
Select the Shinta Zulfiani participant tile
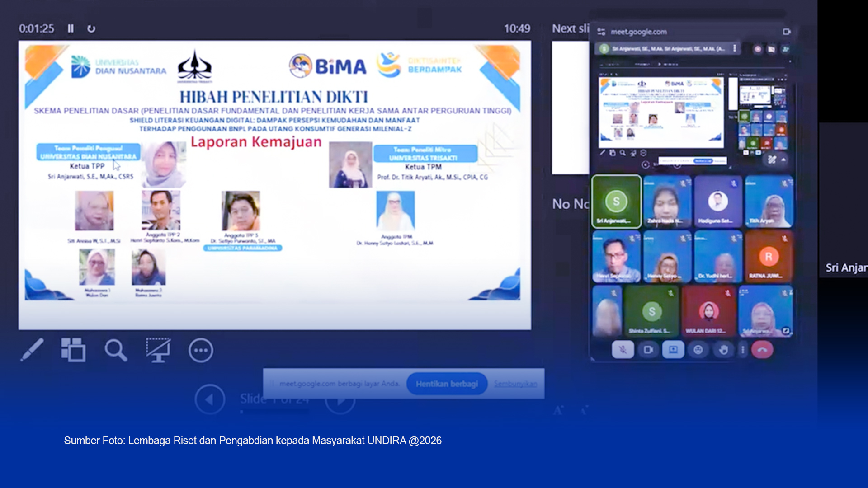point(651,311)
